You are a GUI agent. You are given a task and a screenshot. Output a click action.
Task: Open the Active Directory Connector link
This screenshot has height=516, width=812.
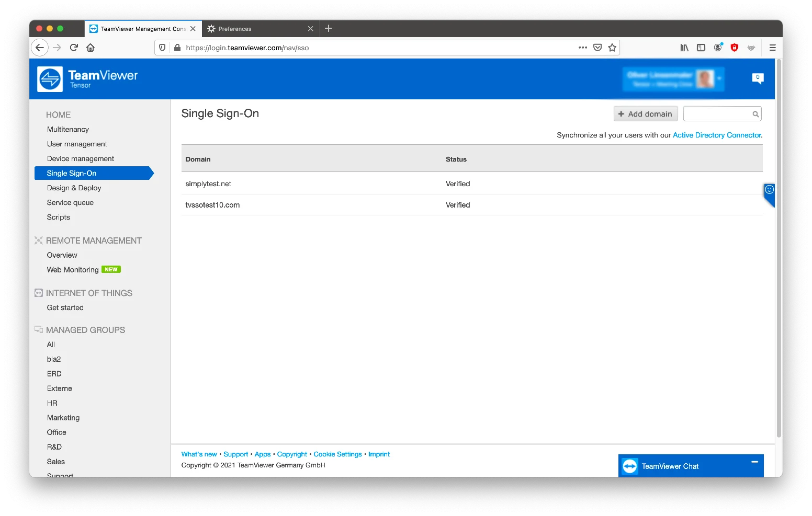[717, 135]
